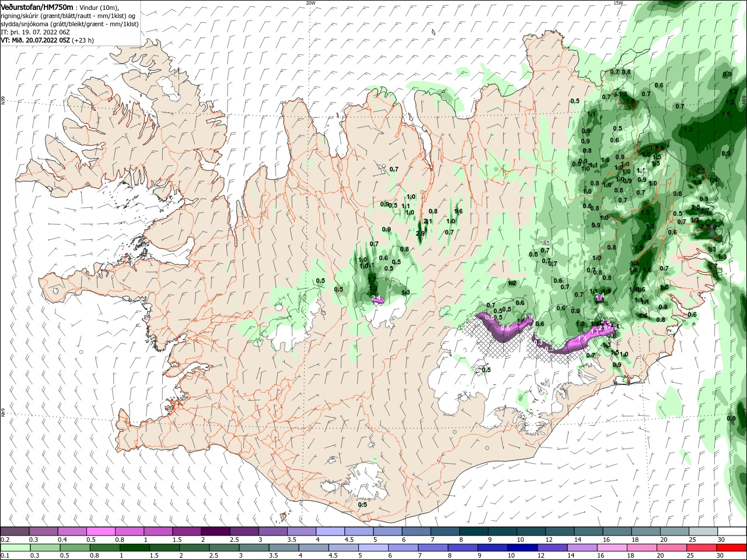Click the snow legend swatch labeled 0.2
The image size is (747, 560).
[x=15, y=531]
